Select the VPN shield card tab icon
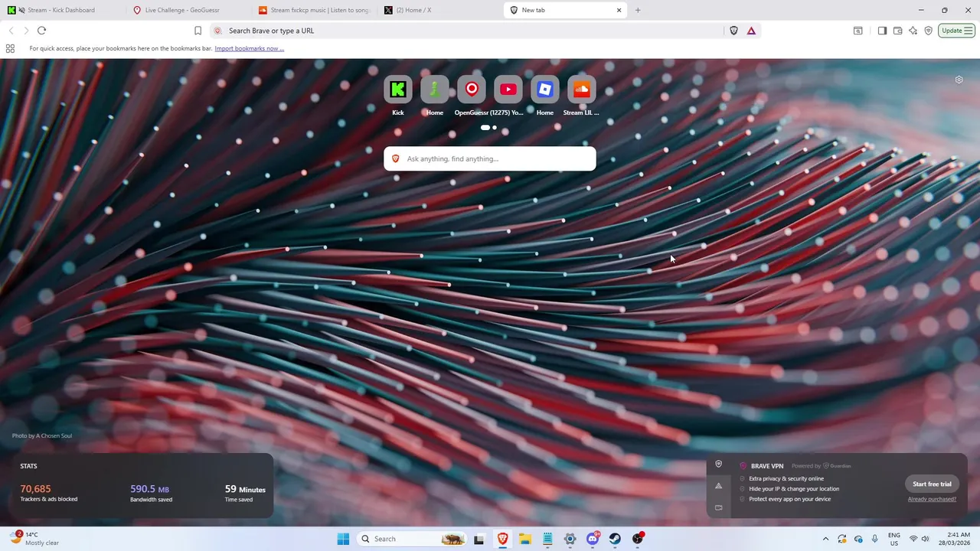This screenshot has width=980, height=551. 718,464
